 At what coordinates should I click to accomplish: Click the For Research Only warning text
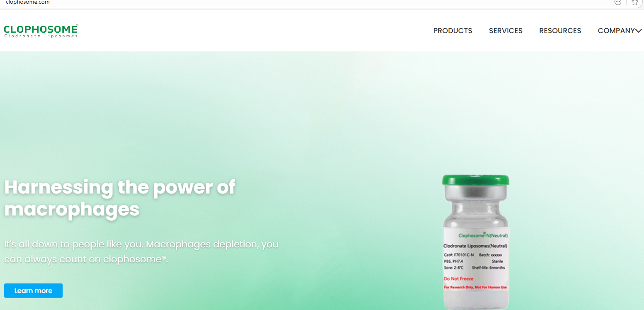tap(475, 287)
